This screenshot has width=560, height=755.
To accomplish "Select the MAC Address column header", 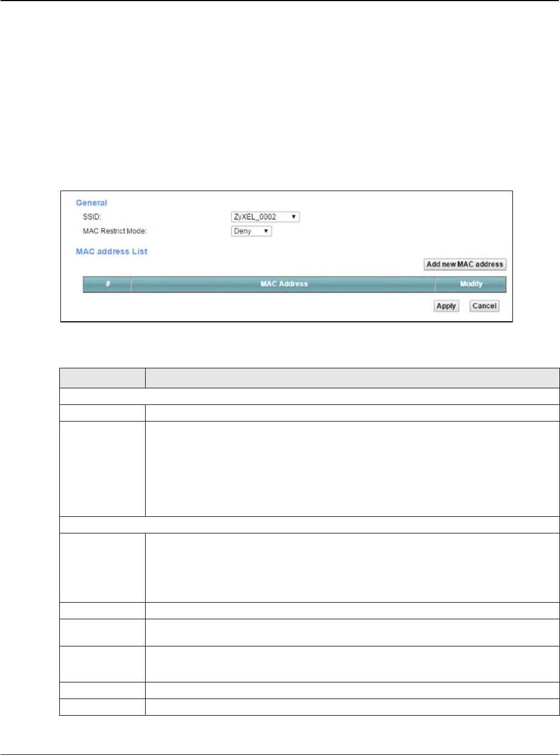I will pyautogui.click(x=283, y=284).
